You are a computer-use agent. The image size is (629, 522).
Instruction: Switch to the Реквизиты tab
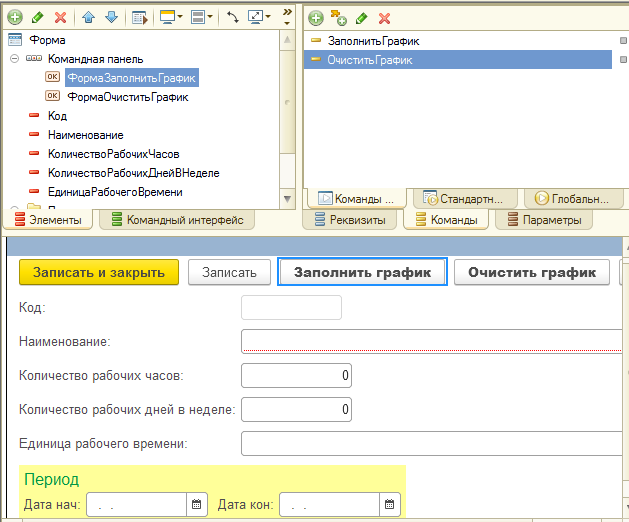349,220
